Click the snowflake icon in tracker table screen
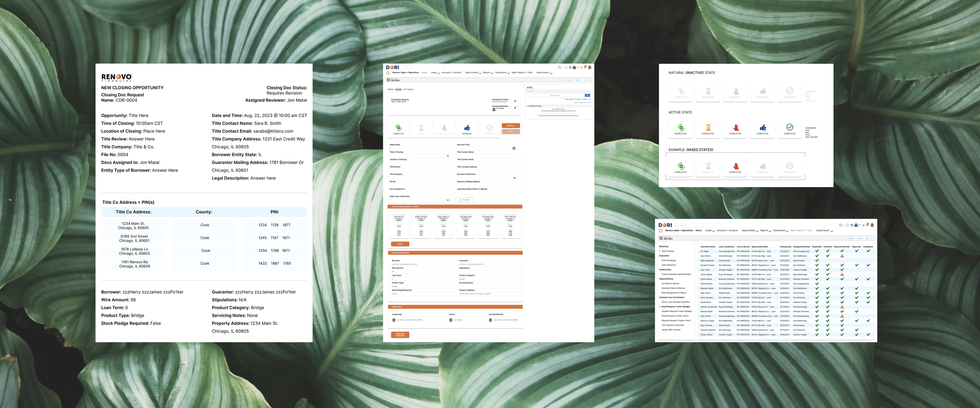The image size is (980, 408). click(840, 225)
